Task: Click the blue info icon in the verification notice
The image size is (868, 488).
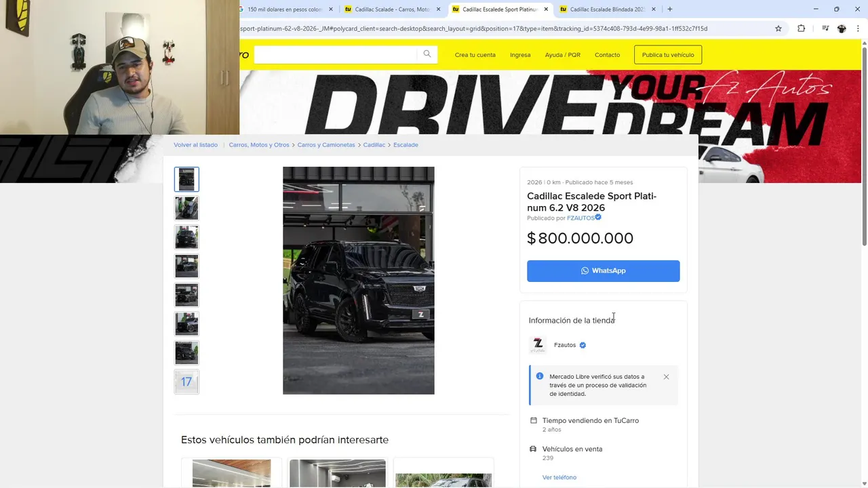Action: tap(540, 376)
